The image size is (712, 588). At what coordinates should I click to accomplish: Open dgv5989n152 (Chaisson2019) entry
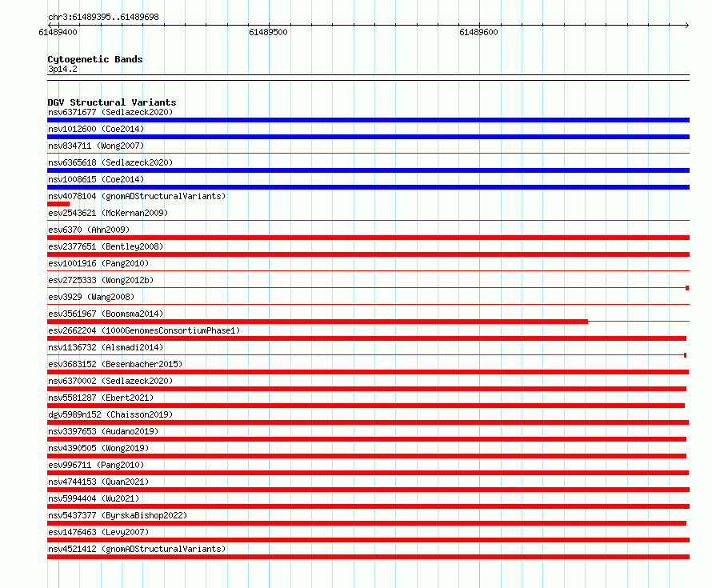pyautogui.click(x=110, y=414)
